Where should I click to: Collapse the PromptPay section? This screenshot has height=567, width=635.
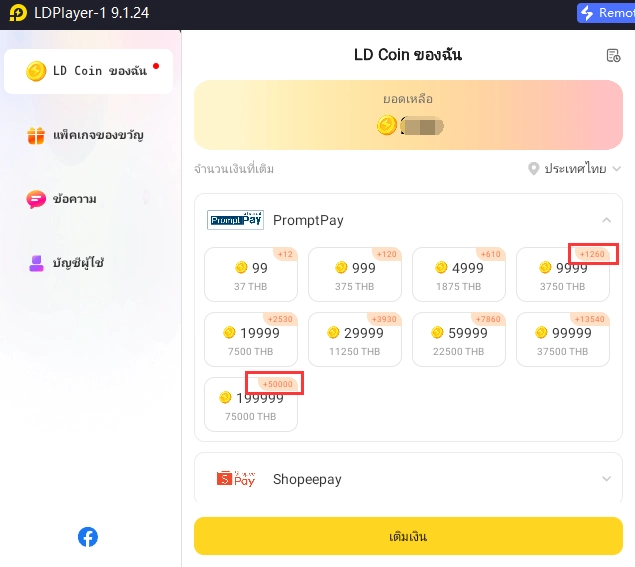pyautogui.click(x=606, y=220)
